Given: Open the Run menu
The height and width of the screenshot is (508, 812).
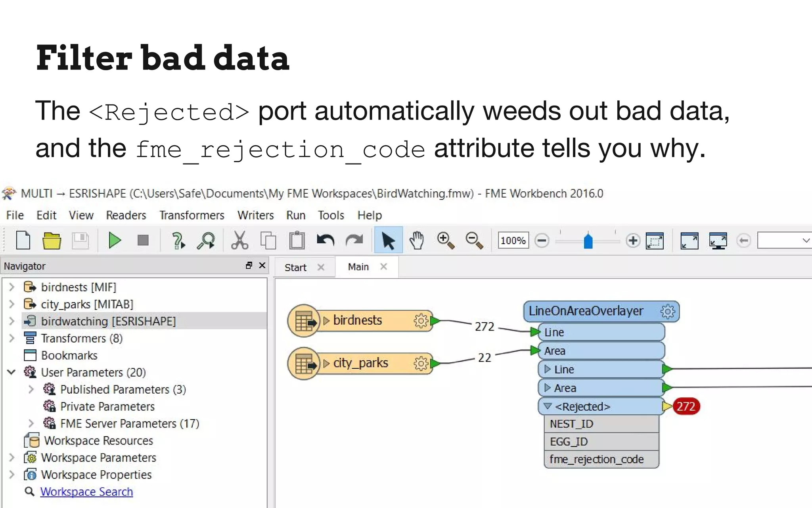Looking at the screenshot, I should click(296, 215).
